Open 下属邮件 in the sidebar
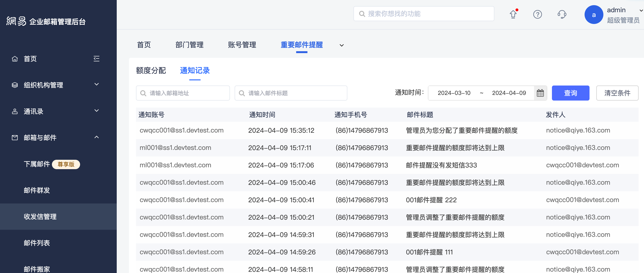This screenshot has height=273, width=644. coord(37,164)
